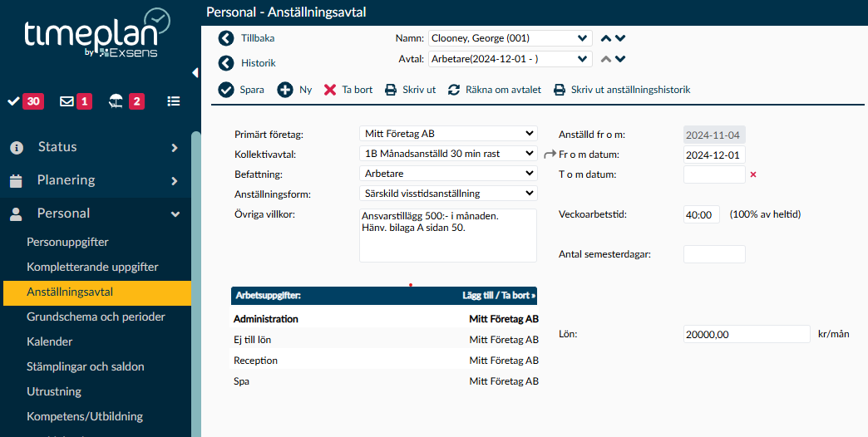Click the sidebar vertical scrollbar

196,284
